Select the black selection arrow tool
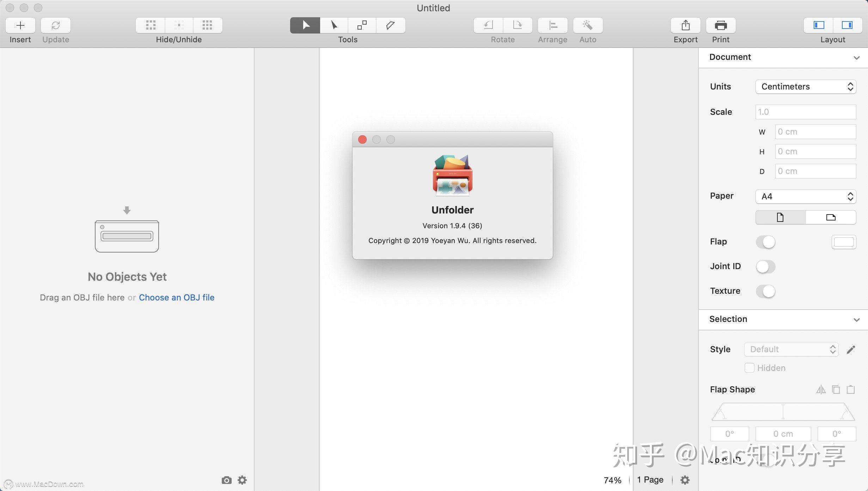 click(305, 25)
